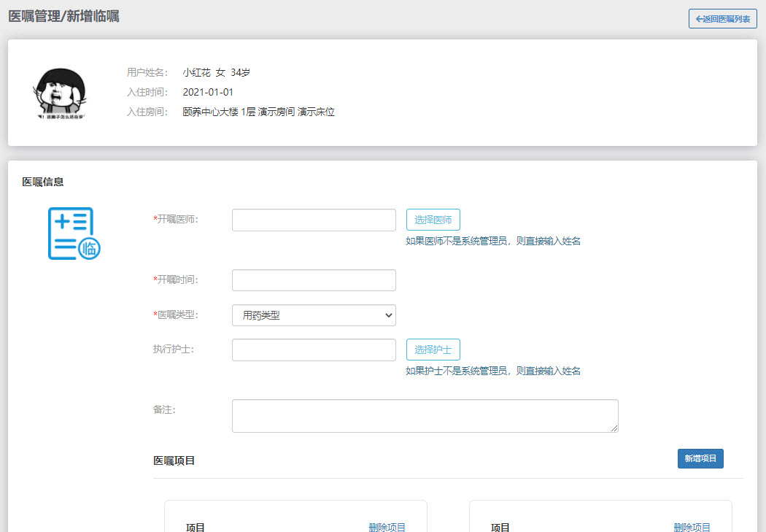Click the 开嘱时间 date field
This screenshot has height=532, width=766.
tap(313, 280)
